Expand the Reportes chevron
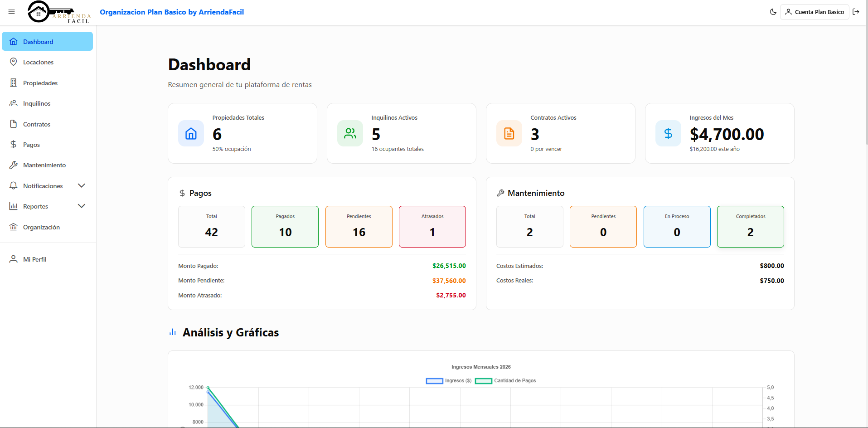This screenshot has width=868, height=428. pyautogui.click(x=82, y=206)
